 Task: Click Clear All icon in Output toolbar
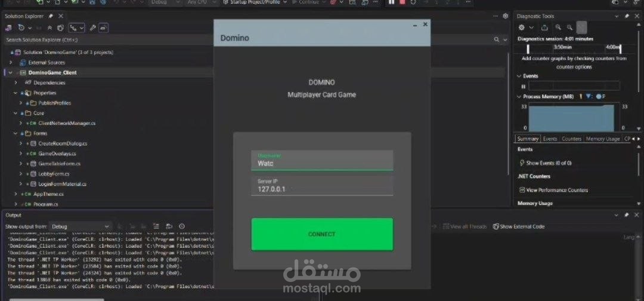tap(156, 226)
